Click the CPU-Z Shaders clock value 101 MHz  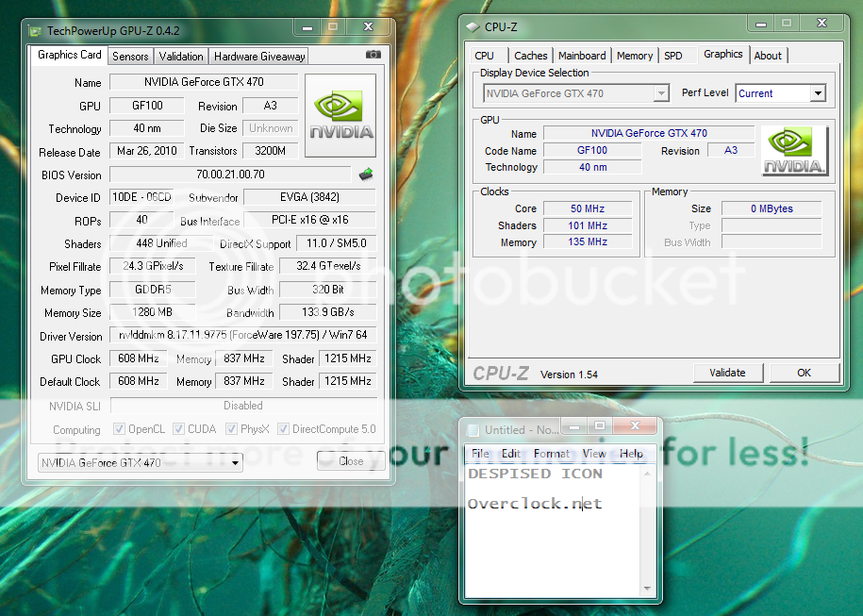pyautogui.click(x=588, y=225)
